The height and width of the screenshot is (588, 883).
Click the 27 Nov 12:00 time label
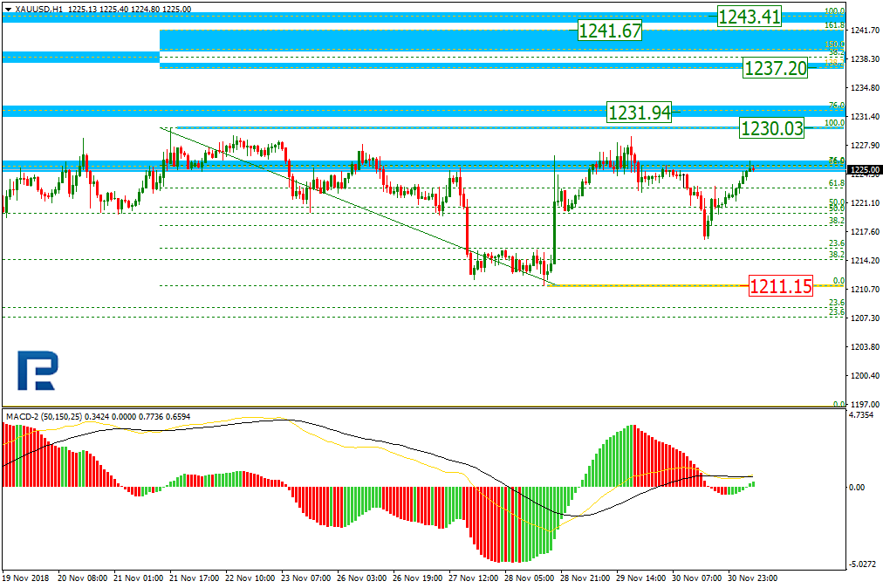pyautogui.click(x=473, y=578)
